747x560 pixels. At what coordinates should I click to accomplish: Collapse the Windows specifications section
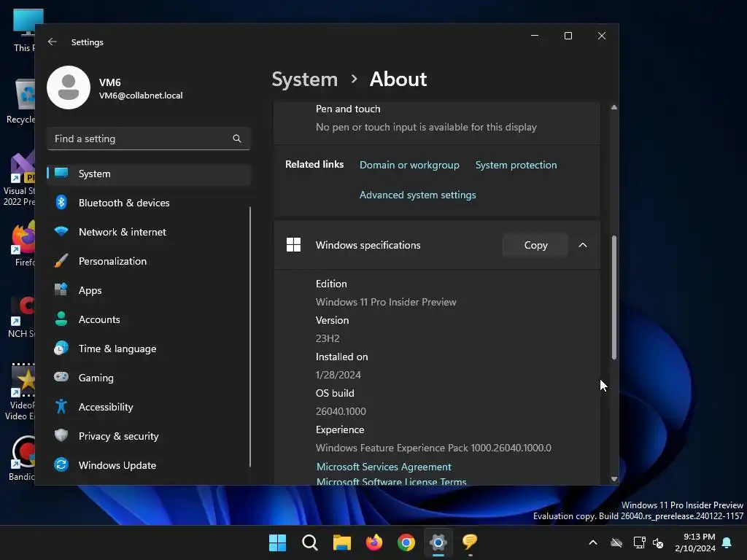(x=583, y=245)
